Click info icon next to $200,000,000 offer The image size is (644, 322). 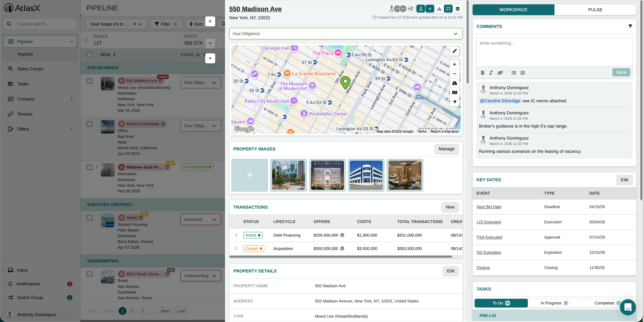[x=342, y=235]
